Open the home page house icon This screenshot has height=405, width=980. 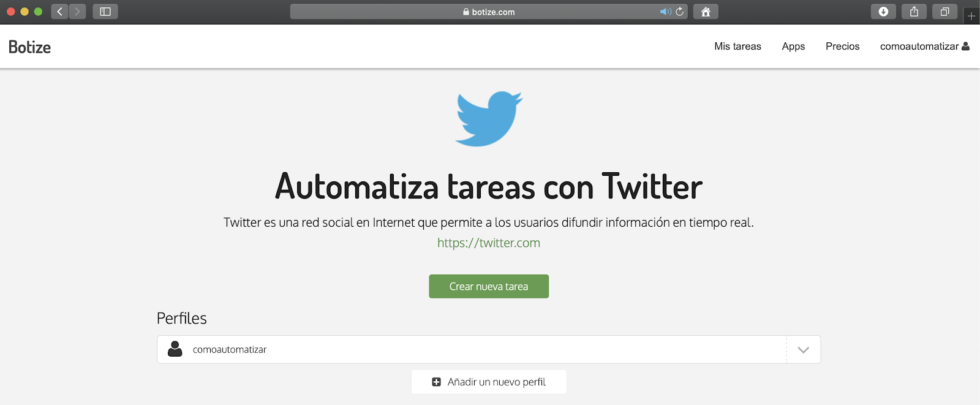click(706, 12)
